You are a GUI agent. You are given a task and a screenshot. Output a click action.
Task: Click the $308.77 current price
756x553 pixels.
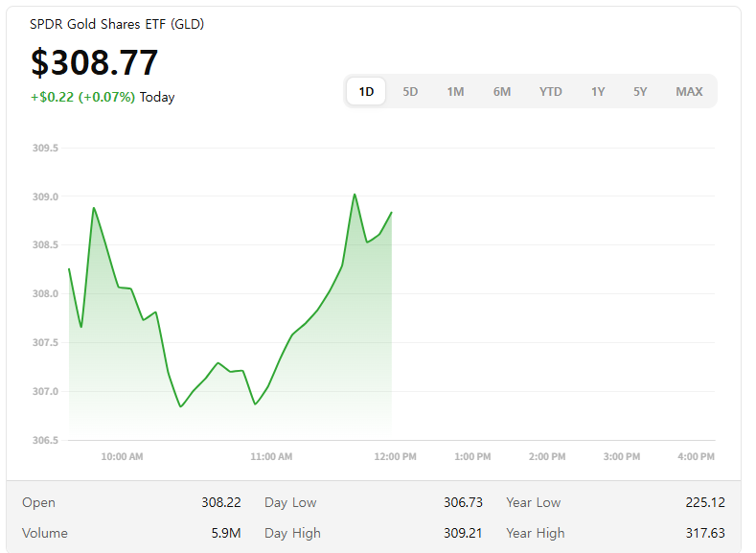click(95, 62)
